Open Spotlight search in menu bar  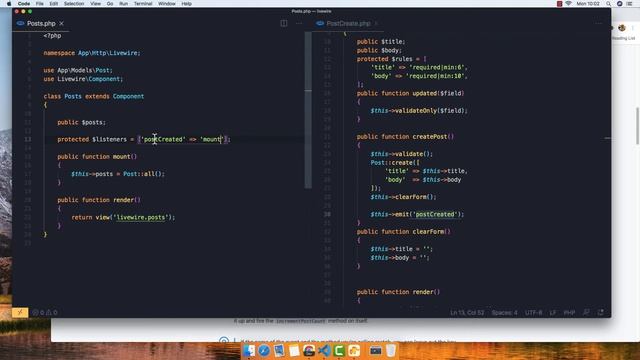point(609,4)
